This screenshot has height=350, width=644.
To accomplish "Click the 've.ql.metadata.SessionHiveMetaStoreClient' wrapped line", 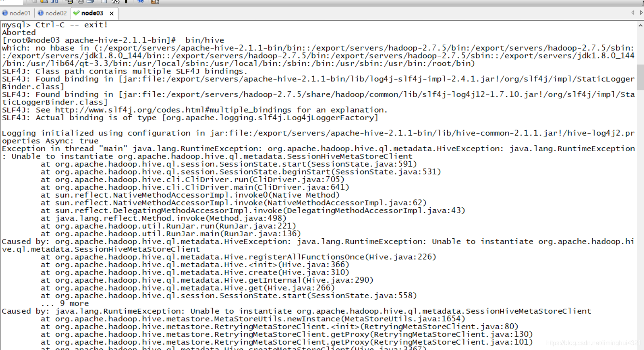I will 101,249.
